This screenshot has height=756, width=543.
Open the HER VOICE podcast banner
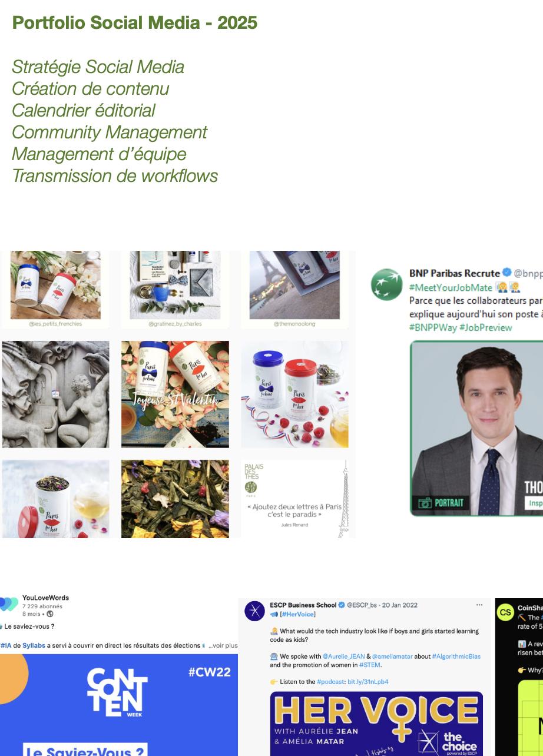pos(376,724)
